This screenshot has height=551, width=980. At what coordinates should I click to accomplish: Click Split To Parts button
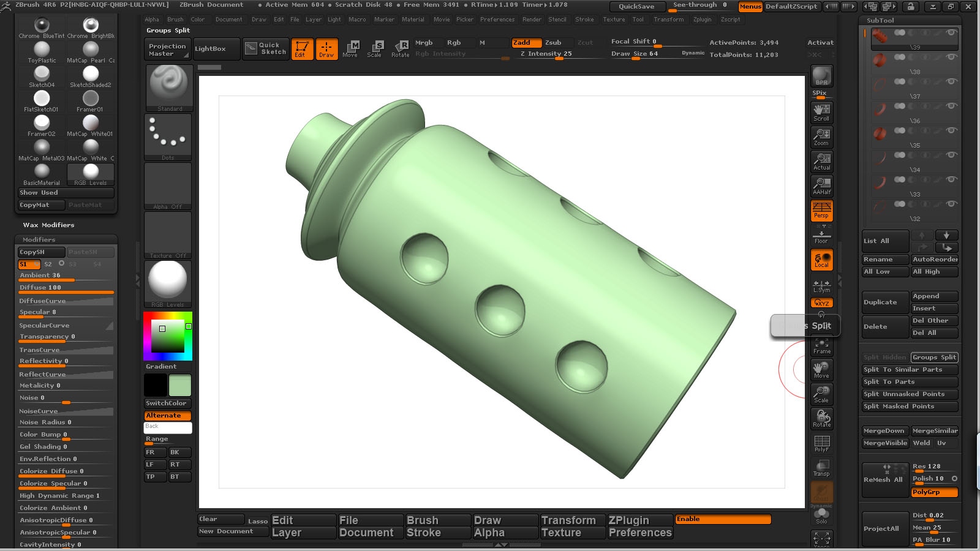(910, 382)
